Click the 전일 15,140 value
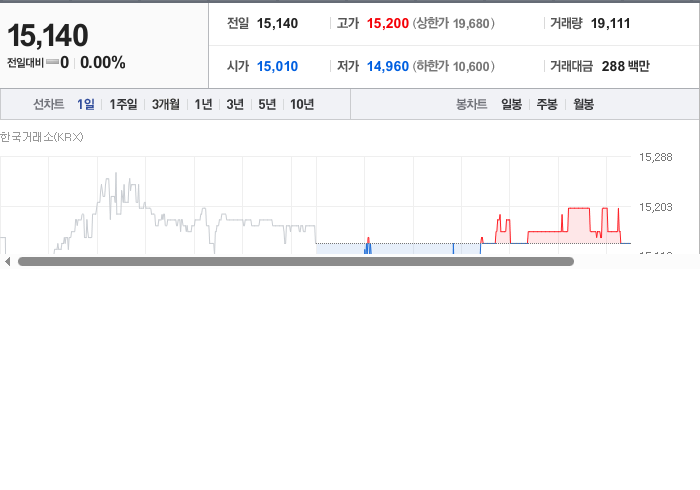 [277, 23]
